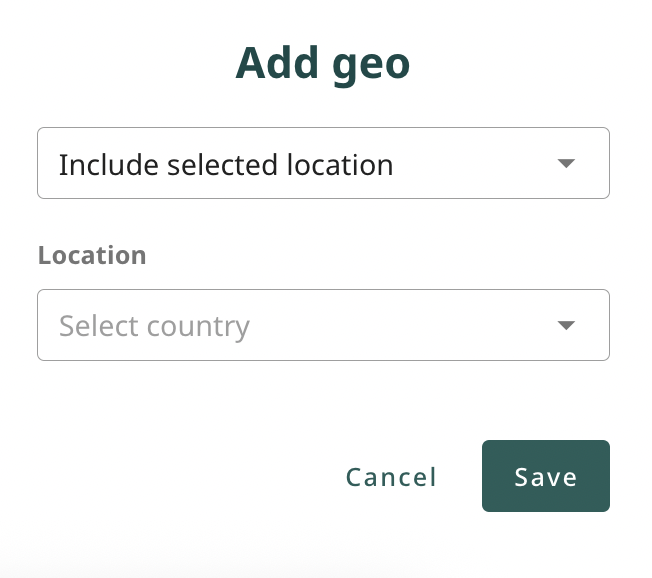The height and width of the screenshot is (578, 652).
Task: Click the empty area left of Cancel
Action: pyautogui.click(x=187, y=476)
